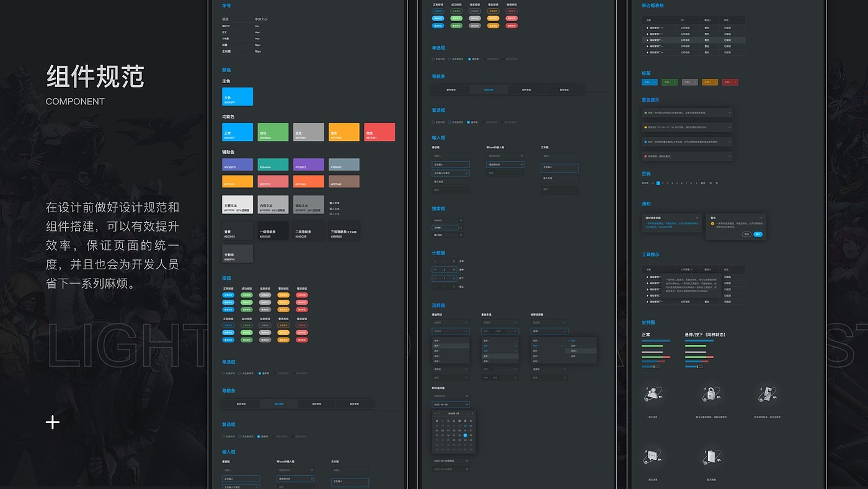Click the CP column header in 带边框表格

tap(683, 20)
